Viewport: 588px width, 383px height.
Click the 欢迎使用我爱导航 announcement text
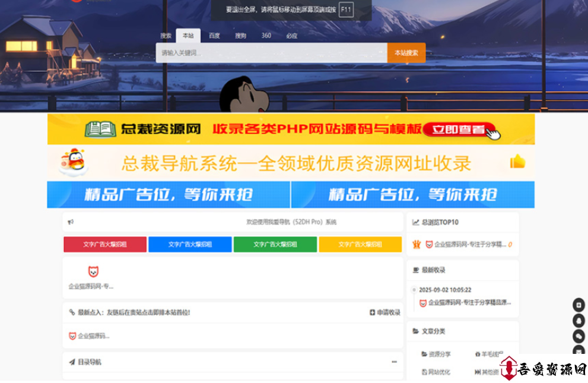pos(291,222)
